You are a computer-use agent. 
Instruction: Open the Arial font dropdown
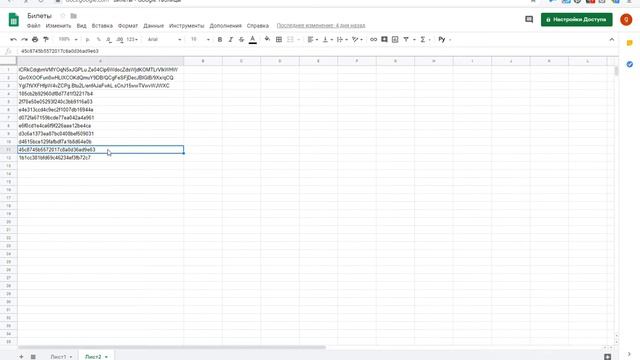tap(164, 40)
